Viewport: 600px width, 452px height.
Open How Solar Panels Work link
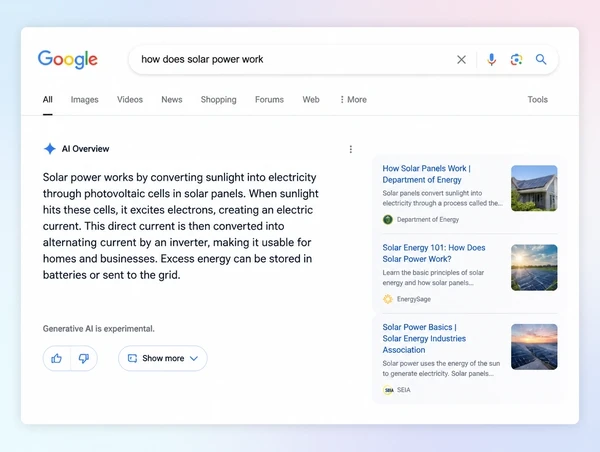click(x=426, y=174)
